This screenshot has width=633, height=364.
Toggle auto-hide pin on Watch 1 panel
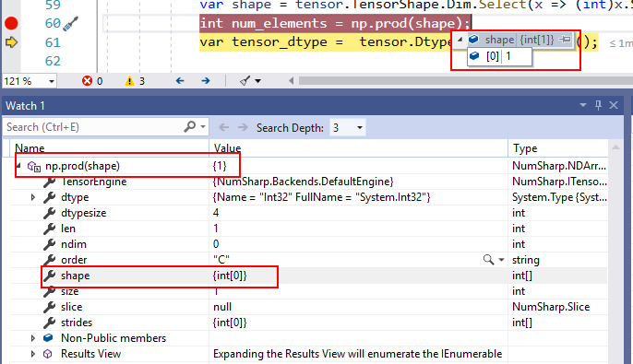point(598,105)
